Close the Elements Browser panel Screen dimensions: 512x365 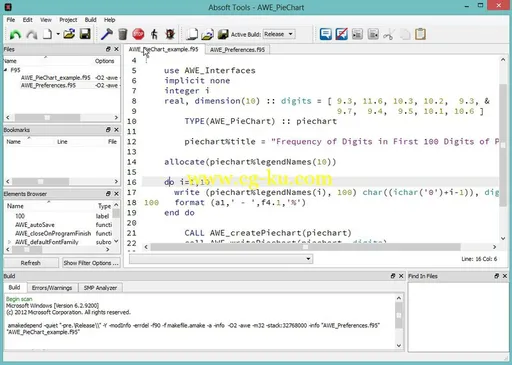click(116, 194)
